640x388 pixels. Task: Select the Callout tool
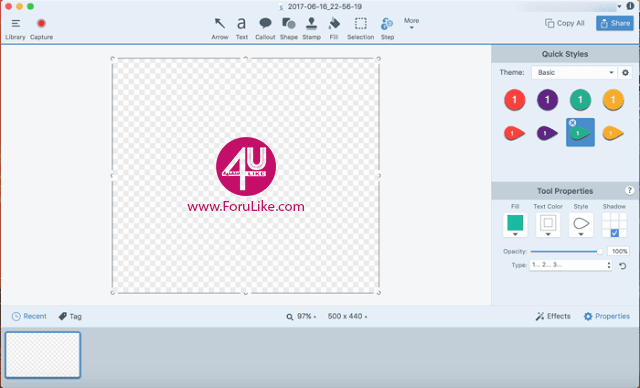(265, 29)
